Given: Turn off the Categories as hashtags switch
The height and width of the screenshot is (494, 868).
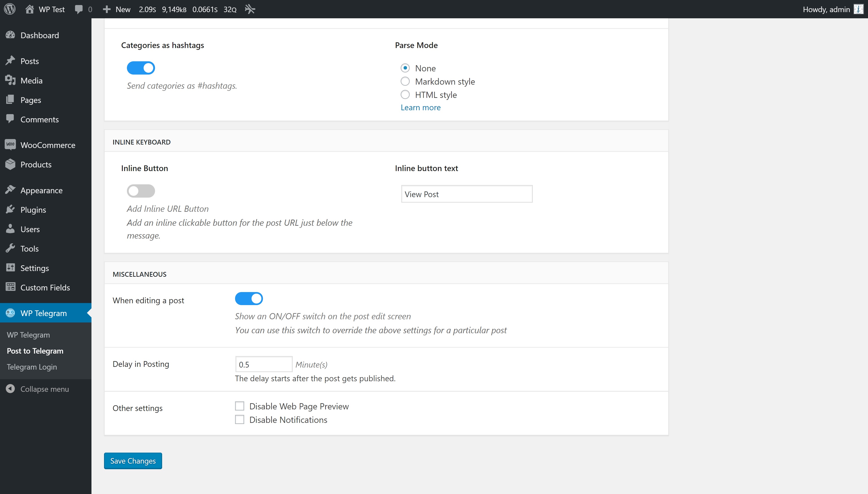Looking at the screenshot, I should tap(141, 68).
